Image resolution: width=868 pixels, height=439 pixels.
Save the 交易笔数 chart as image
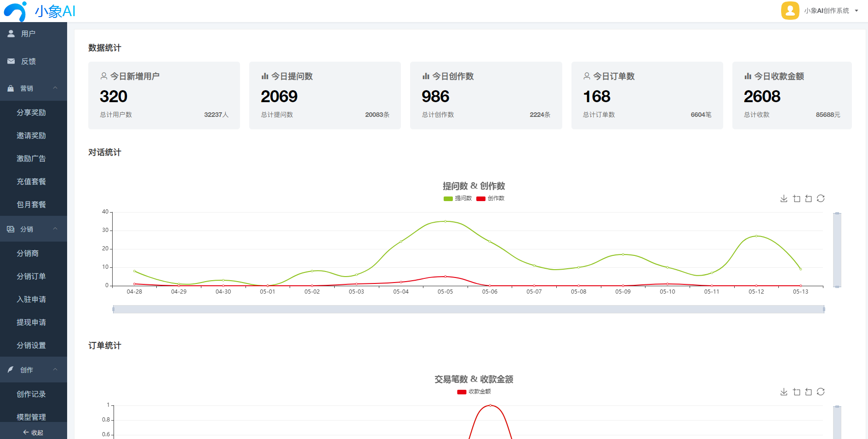(x=784, y=392)
